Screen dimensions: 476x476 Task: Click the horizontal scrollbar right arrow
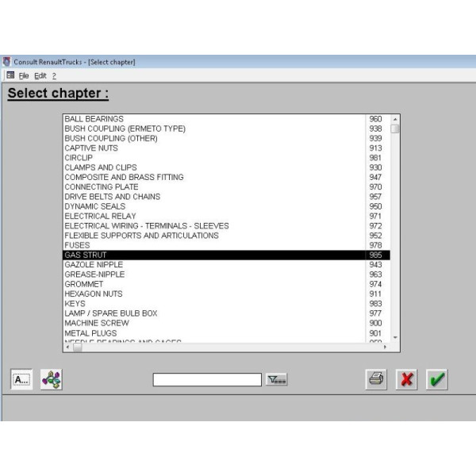pyautogui.click(x=385, y=347)
